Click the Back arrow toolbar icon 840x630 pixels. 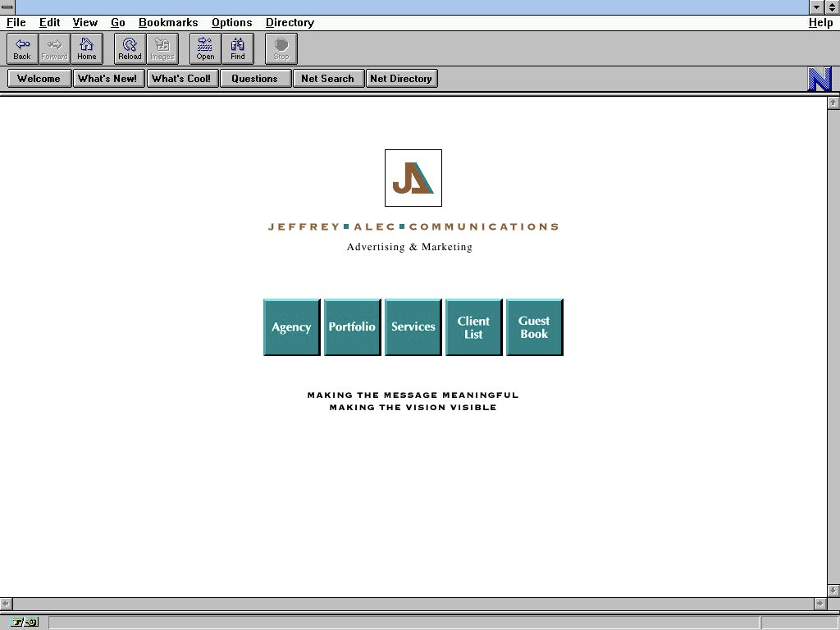coord(22,48)
